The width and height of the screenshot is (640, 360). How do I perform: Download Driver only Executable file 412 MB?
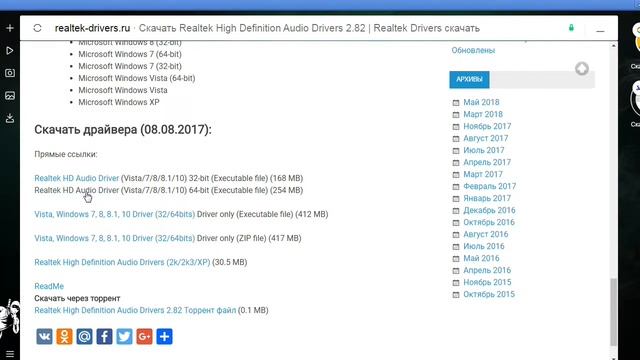[x=114, y=214]
